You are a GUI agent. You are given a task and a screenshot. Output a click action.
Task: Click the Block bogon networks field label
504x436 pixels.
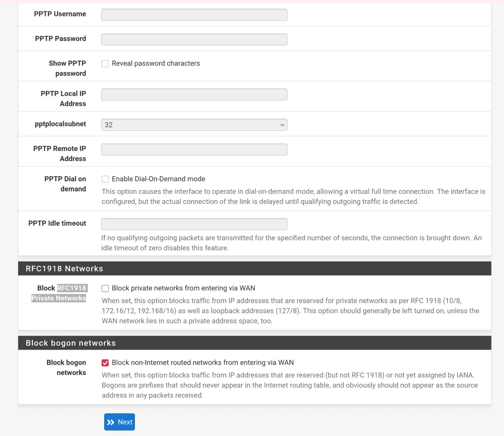coord(66,367)
